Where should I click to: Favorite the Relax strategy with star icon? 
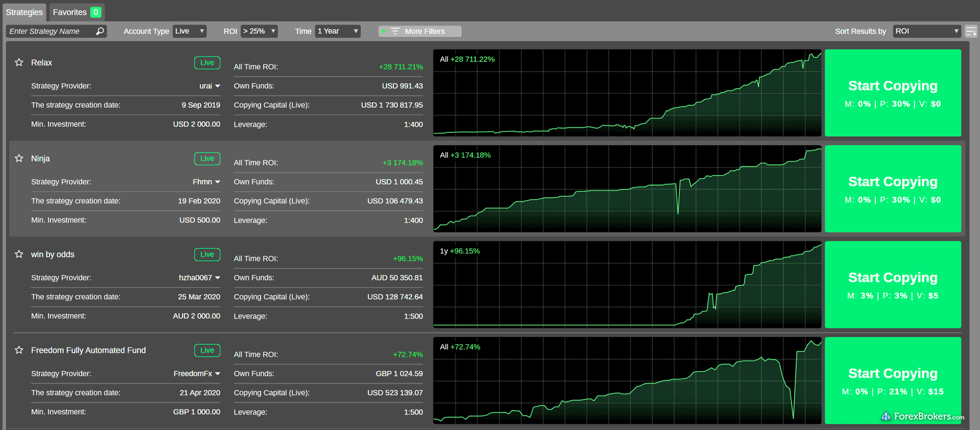[x=19, y=62]
